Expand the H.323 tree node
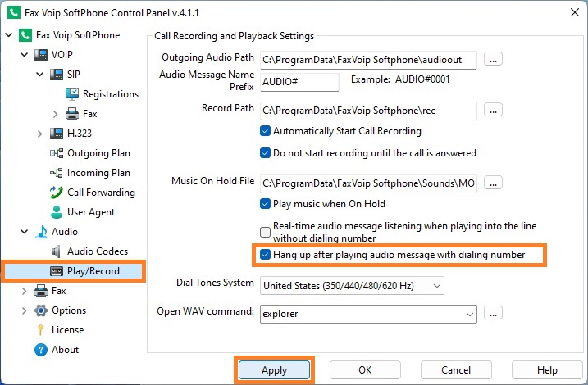 click(39, 134)
